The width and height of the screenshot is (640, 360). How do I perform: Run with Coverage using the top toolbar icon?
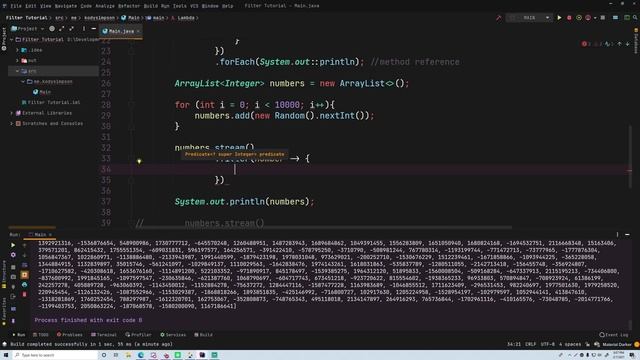coord(579,18)
